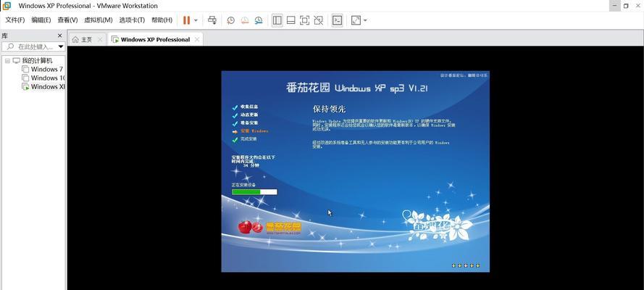This screenshot has width=644, height=290.
Task: Click the 安装 Windows step text
Action: click(254, 131)
